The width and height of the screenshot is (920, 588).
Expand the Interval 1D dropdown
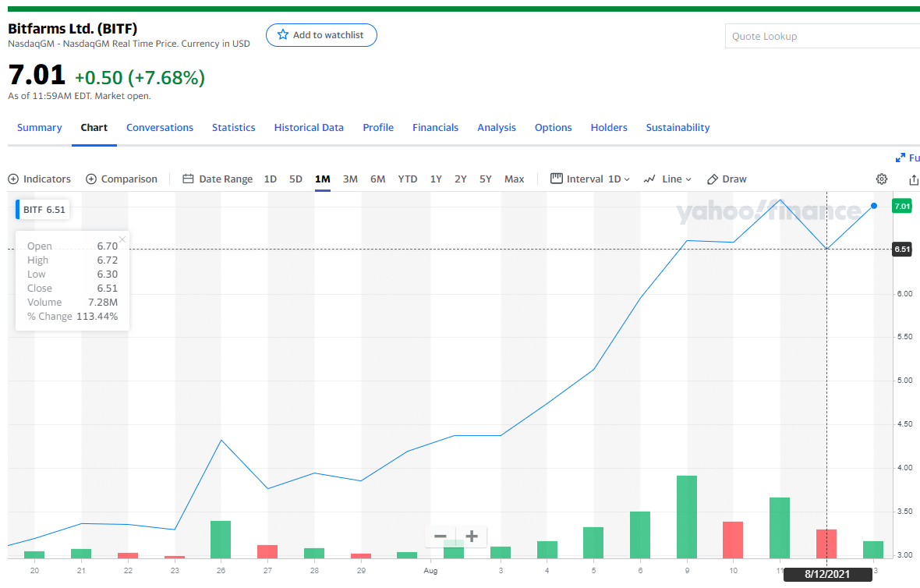[590, 179]
